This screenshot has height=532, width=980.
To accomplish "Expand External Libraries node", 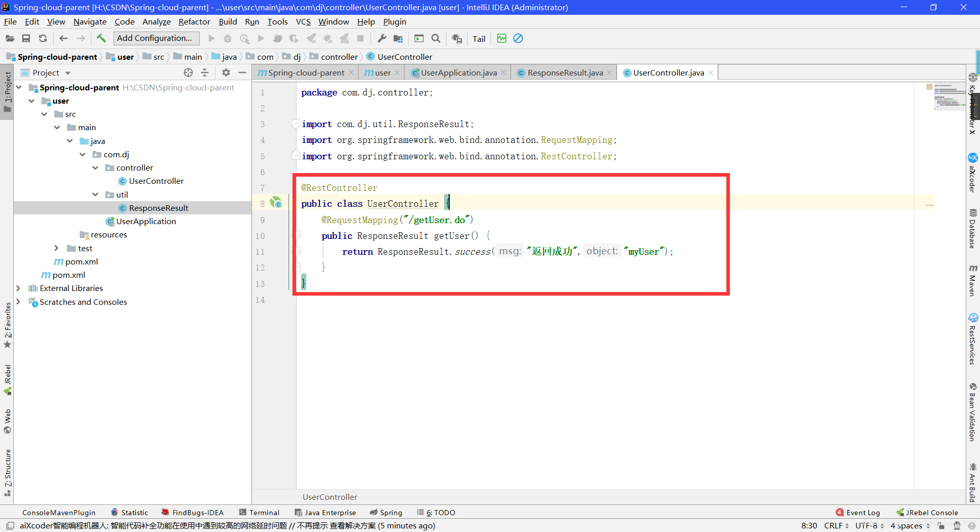I will pyautogui.click(x=18, y=288).
